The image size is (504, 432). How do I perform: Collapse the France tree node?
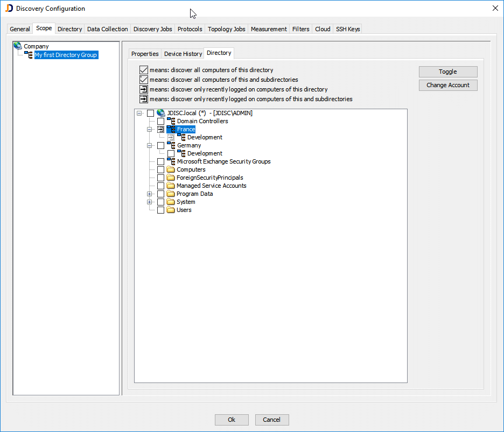150,129
